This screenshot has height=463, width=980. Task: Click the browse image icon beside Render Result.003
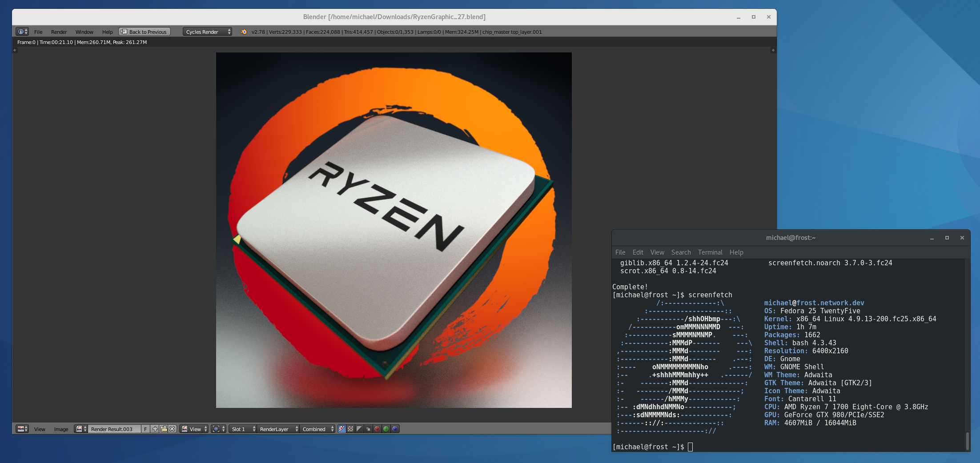coord(81,429)
